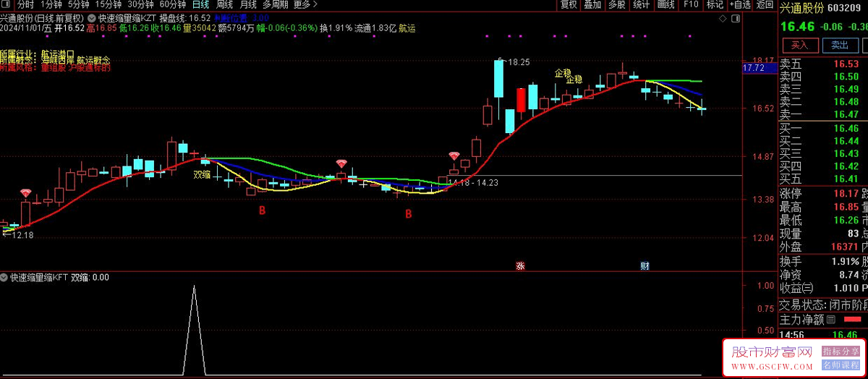Click the 操盘线: 16.52 indicator value
Viewport: 868px width, 379px height.
tap(185, 17)
